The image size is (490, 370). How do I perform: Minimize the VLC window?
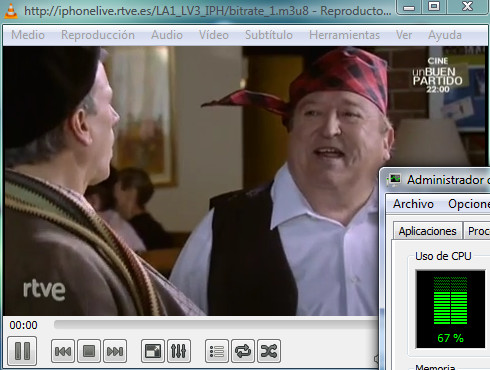[x=409, y=7]
